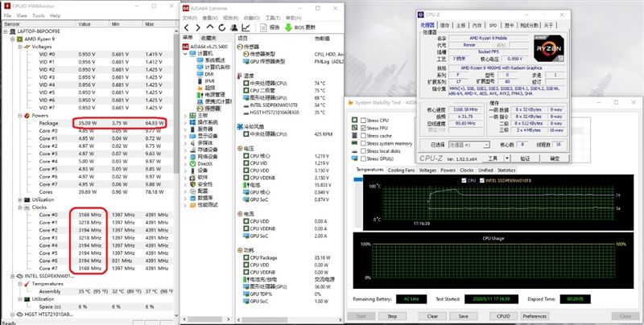Open HWMonitor Tools menu
Viewport: 644px width, 325px height.
point(38,15)
